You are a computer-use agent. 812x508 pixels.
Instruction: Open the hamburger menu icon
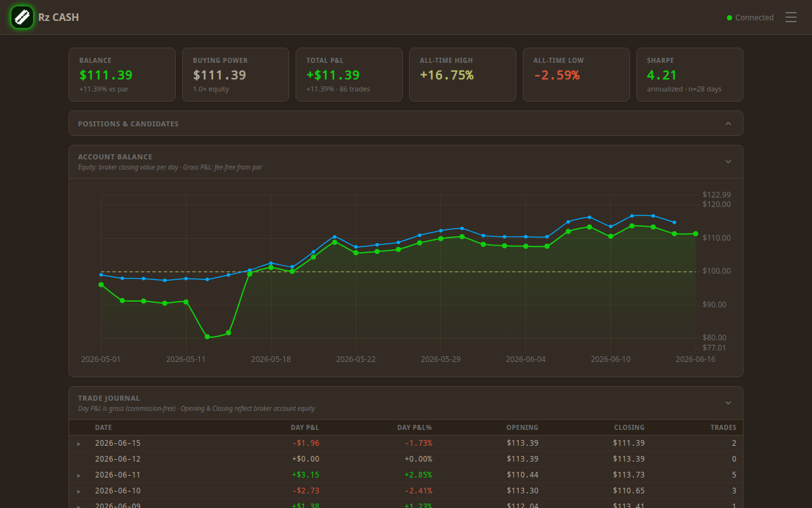pyautogui.click(x=791, y=17)
